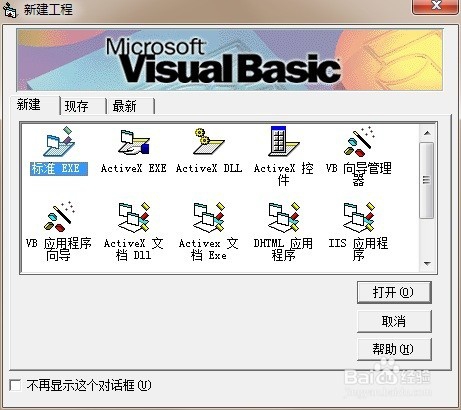Click the DHTML 应用程序 label text

pyautogui.click(x=283, y=249)
